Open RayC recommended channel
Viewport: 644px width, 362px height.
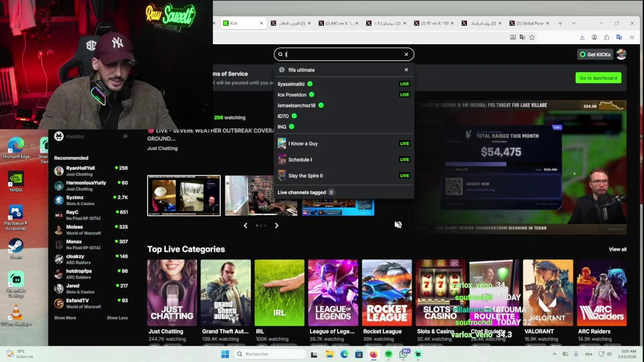[x=91, y=215]
